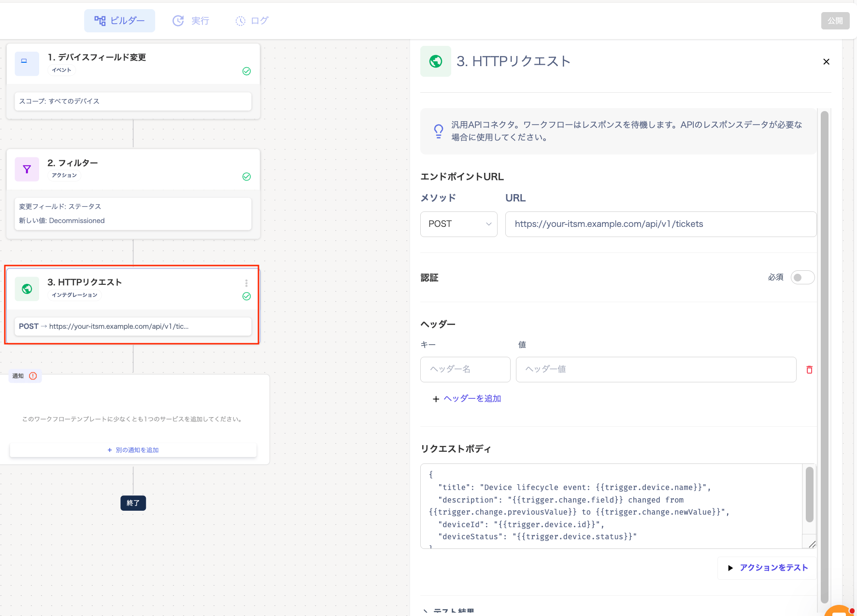Click スコープ: すべてのデバイス summary
The height and width of the screenshot is (616, 857).
point(133,101)
